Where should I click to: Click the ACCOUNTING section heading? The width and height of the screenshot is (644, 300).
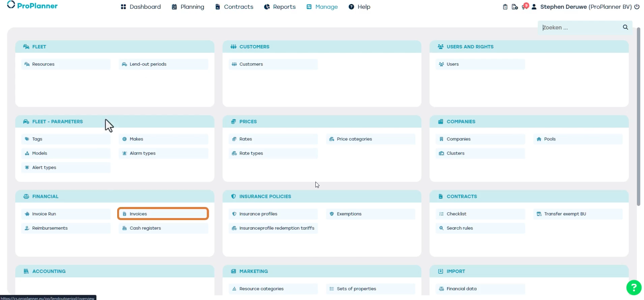[x=49, y=271]
